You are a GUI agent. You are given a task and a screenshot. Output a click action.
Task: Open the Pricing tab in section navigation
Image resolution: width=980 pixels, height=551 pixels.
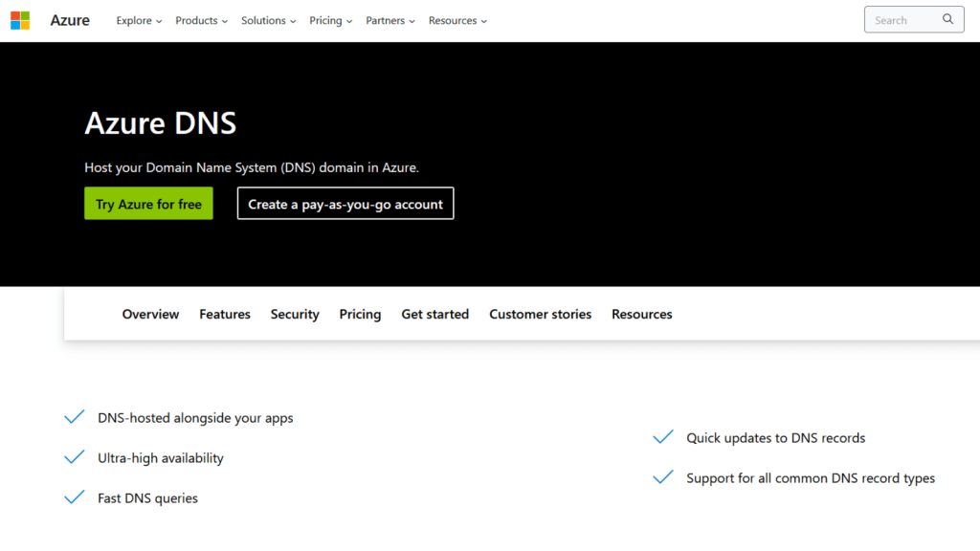pos(360,314)
